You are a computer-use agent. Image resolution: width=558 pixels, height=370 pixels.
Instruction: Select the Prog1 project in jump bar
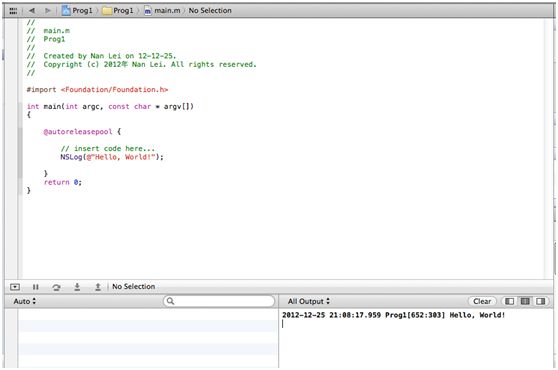(x=77, y=11)
